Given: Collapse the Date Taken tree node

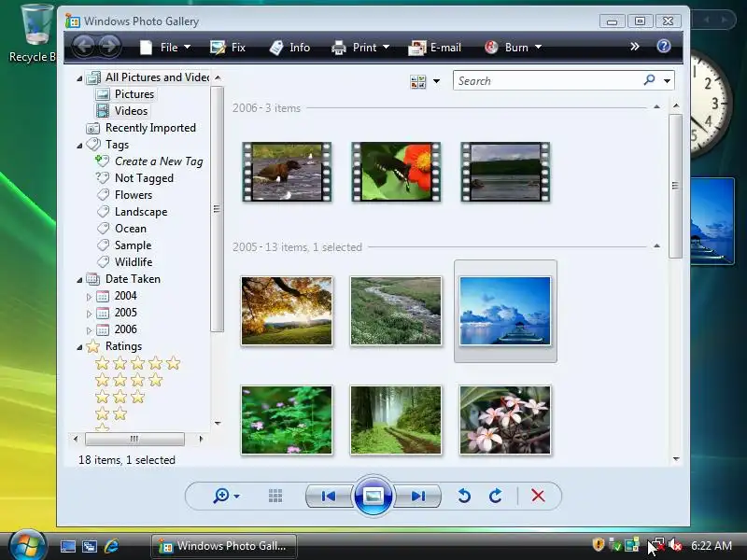Looking at the screenshot, I should tap(79, 280).
